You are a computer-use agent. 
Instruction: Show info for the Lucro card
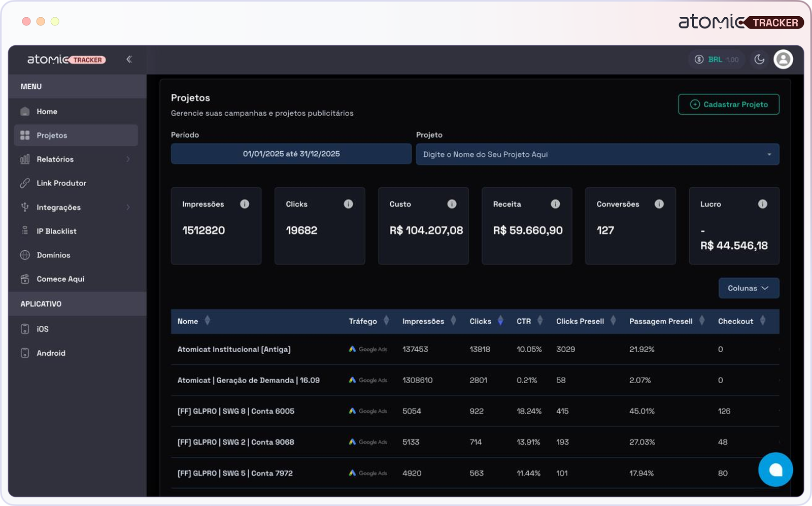point(762,204)
